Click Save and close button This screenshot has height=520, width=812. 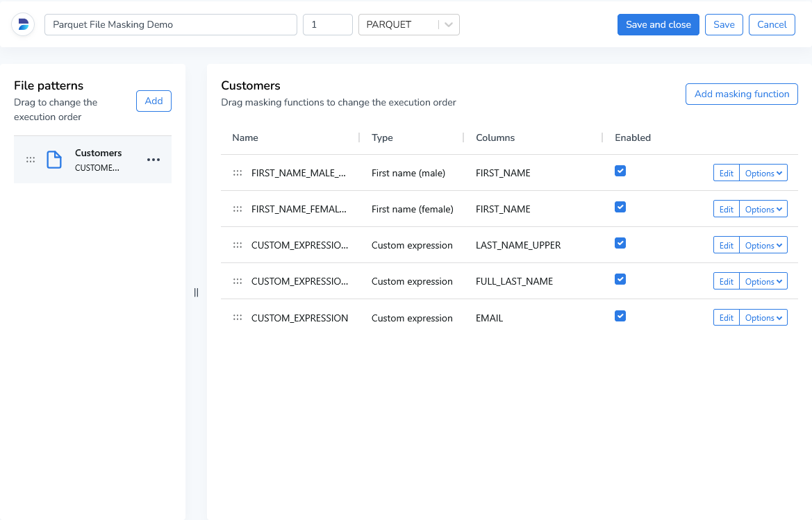coord(658,24)
